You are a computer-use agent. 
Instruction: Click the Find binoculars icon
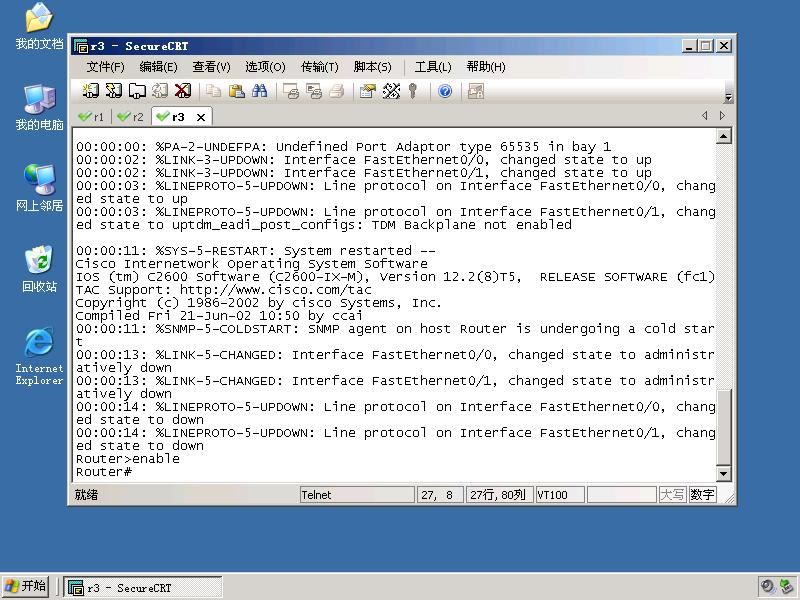point(259,91)
